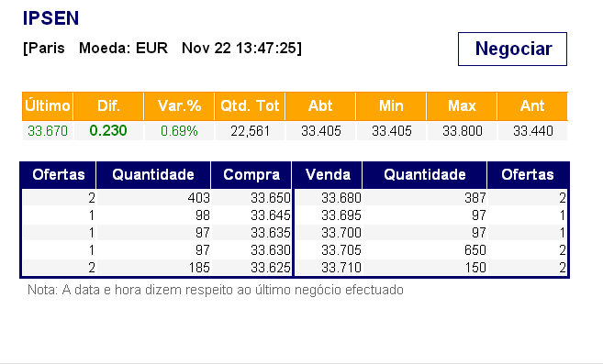Click the buy quantity 403
The width and height of the screenshot is (603, 364).
(x=199, y=197)
